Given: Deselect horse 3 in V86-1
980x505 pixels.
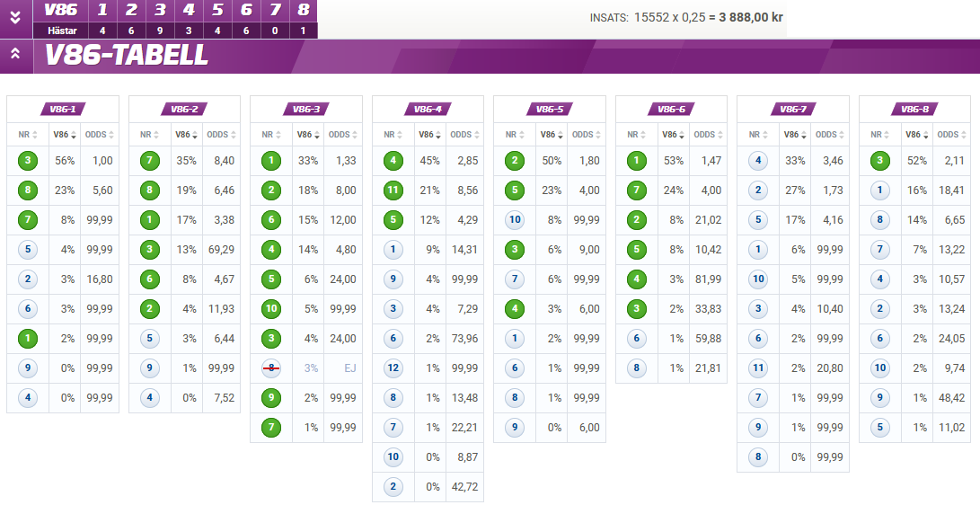Looking at the screenshot, I should [x=28, y=161].
